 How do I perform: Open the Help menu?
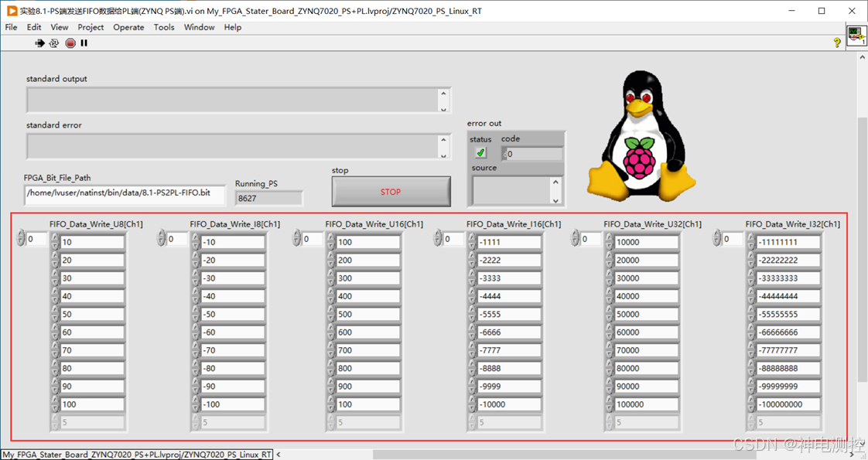tap(233, 27)
